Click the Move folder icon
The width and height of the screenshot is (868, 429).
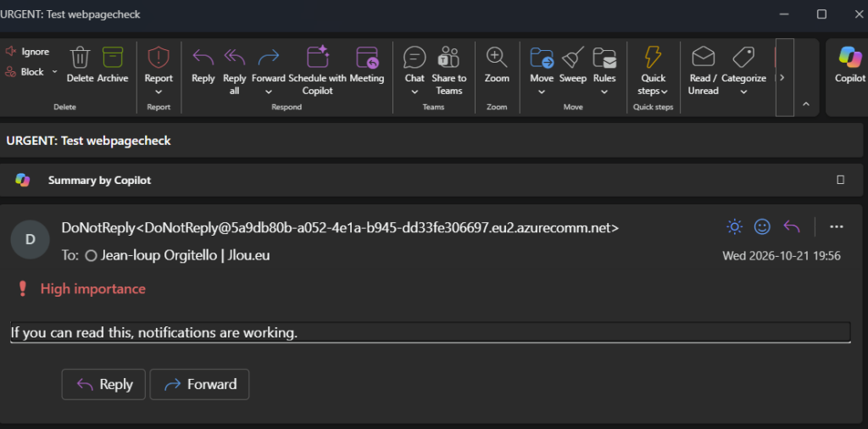(x=542, y=58)
